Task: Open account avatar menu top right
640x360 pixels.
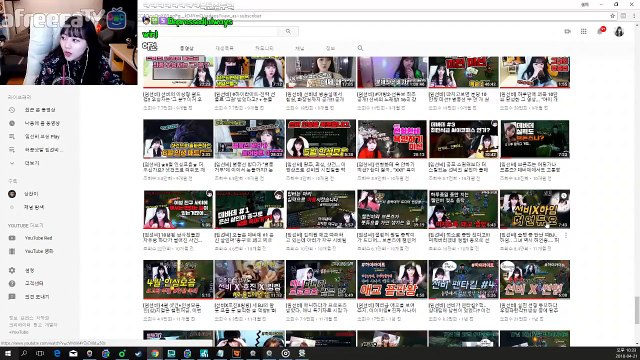Action: pyautogui.click(x=619, y=31)
